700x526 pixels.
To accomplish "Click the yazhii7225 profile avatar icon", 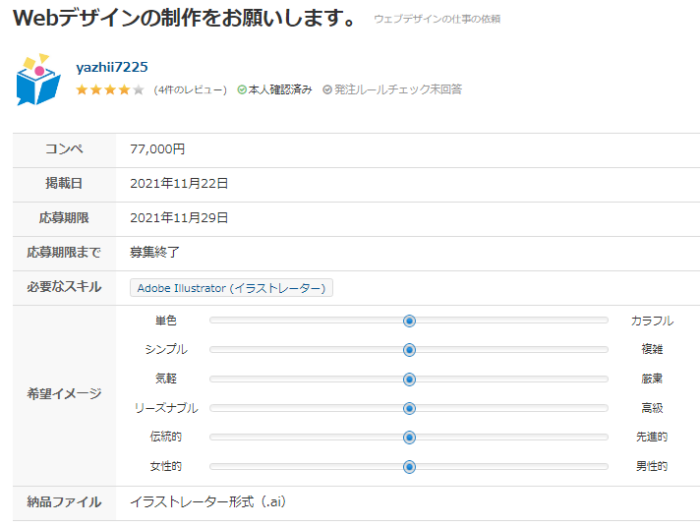I will coord(38,79).
